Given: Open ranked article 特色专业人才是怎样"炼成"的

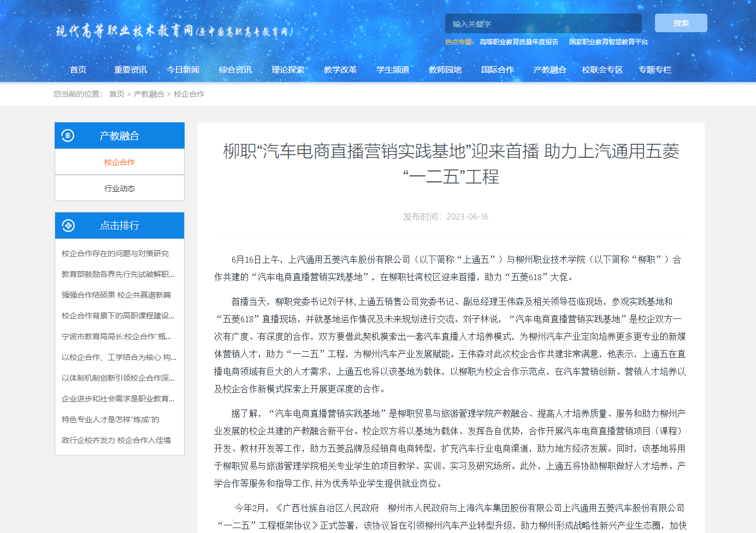Looking at the screenshot, I should coord(110,419).
